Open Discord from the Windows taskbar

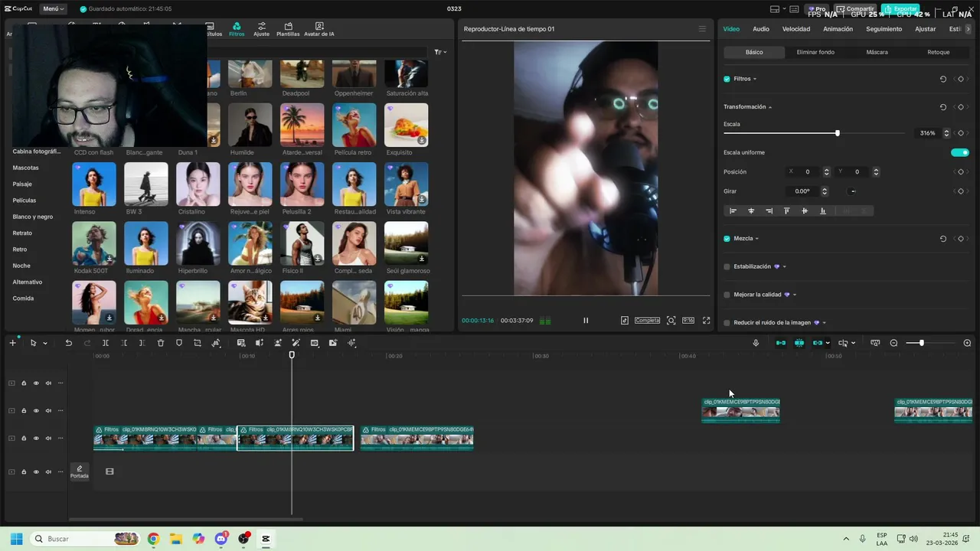[221, 539]
